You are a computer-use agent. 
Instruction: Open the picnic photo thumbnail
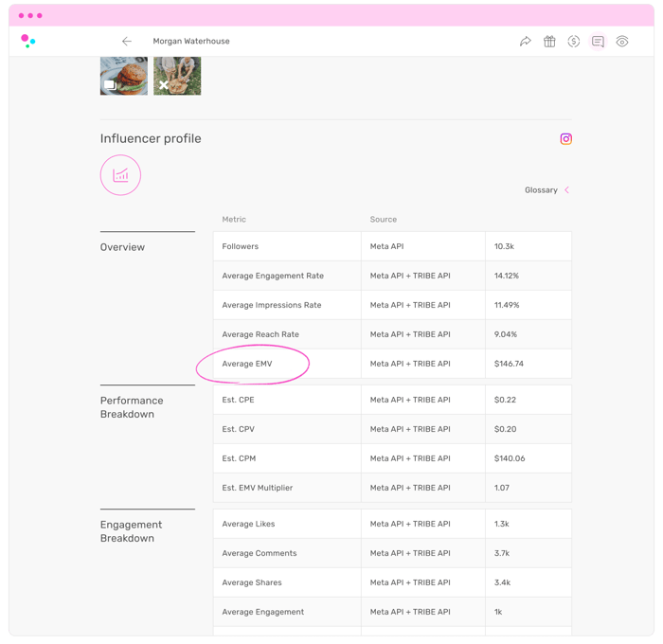click(177, 76)
